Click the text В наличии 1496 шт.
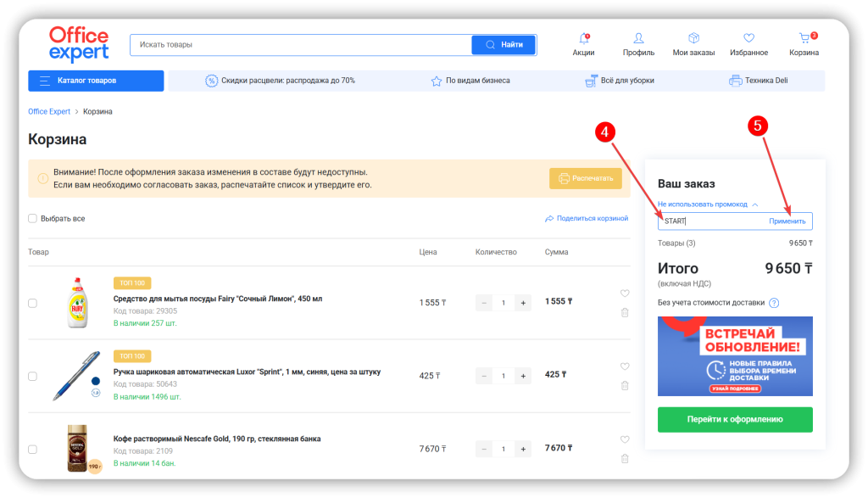 [147, 397]
